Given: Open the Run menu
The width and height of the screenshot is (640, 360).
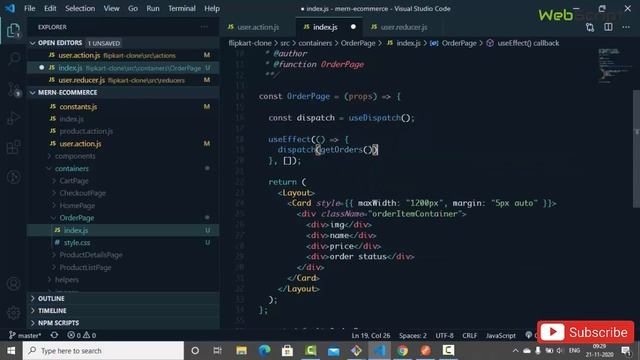Looking at the screenshot, I should (x=153, y=8).
